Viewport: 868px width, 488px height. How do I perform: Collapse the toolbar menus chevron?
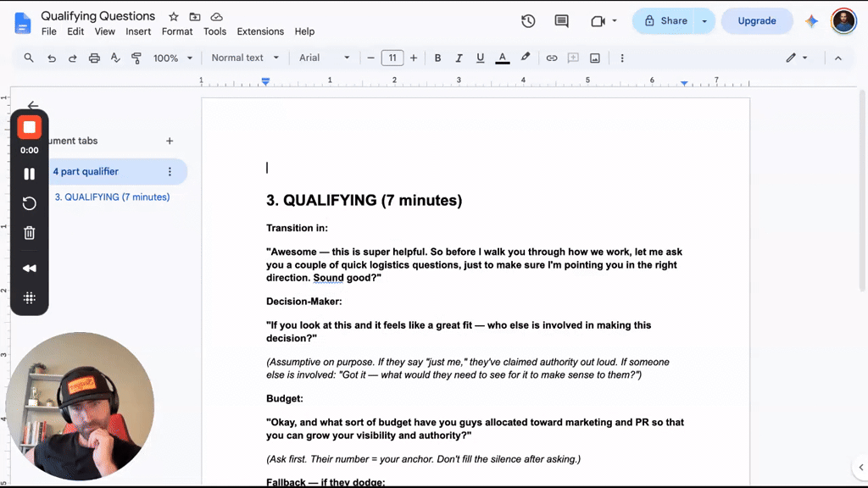[x=838, y=58]
